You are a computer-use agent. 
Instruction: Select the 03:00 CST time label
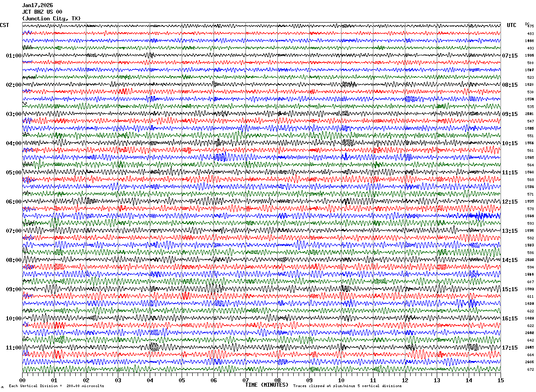coord(13,114)
